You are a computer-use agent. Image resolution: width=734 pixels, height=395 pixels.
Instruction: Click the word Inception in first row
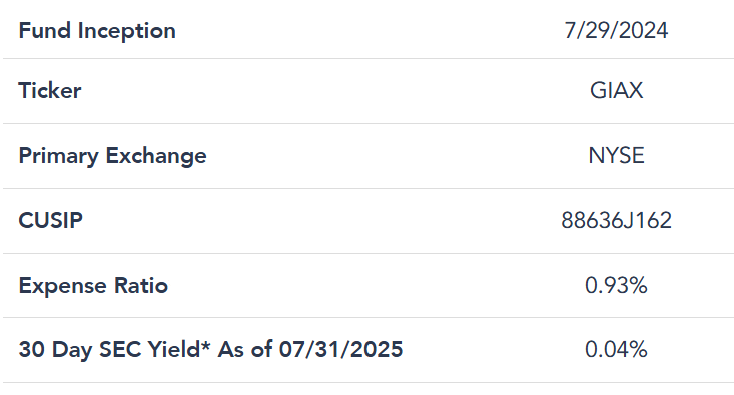pyautogui.click(x=126, y=31)
